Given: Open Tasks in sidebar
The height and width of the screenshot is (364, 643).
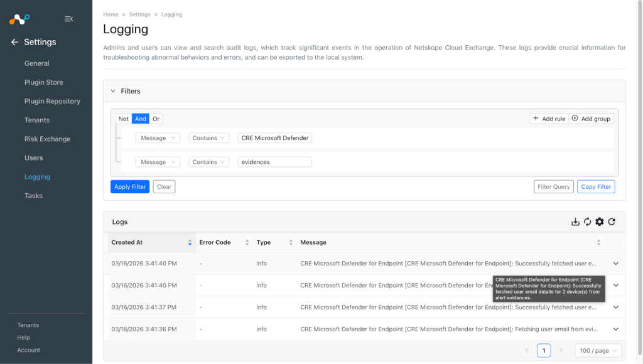Looking at the screenshot, I should [34, 196].
